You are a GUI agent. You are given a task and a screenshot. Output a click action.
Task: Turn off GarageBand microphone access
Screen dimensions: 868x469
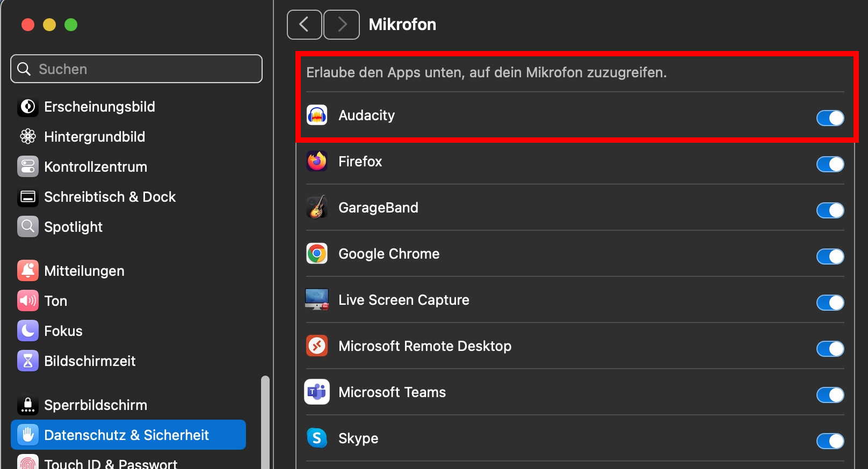tap(830, 210)
